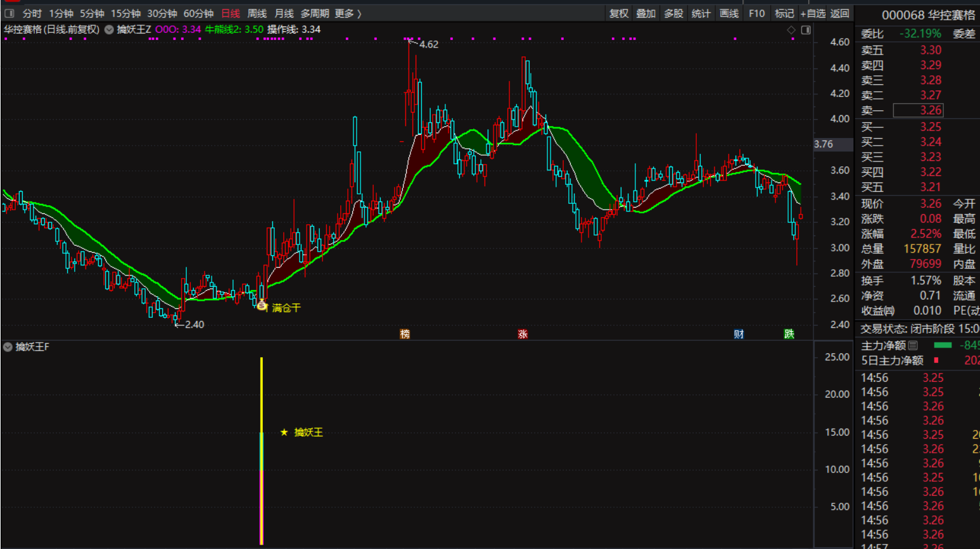This screenshot has height=549, width=980.
Task: Click the red 涨 event marker
Action: (x=523, y=334)
